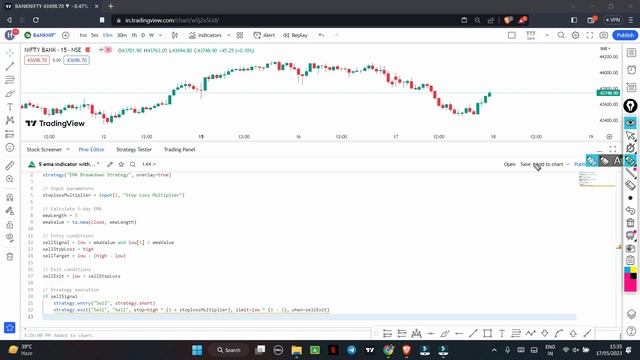Open the Strategy Tester tab
Viewport: 640px width, 360px height.
coord(134,149)
